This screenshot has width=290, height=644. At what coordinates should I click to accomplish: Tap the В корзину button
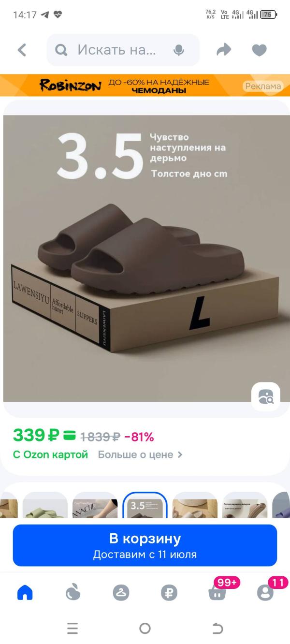pyautogui.click(x=145, y=545)
